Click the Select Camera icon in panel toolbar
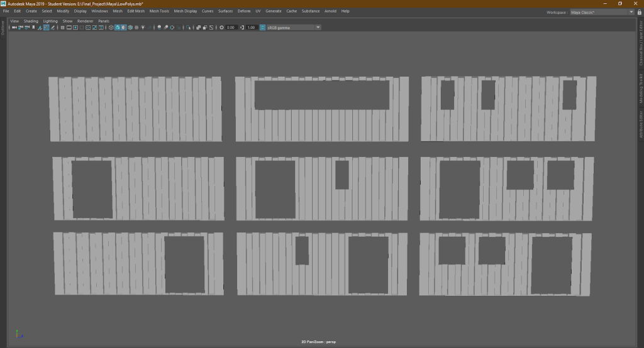 coord(14,28)
